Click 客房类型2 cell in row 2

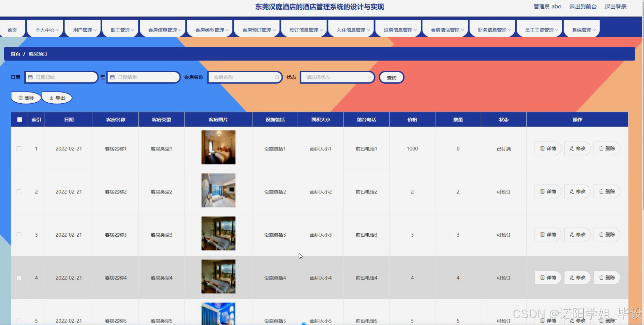click(x=162, y=192)
